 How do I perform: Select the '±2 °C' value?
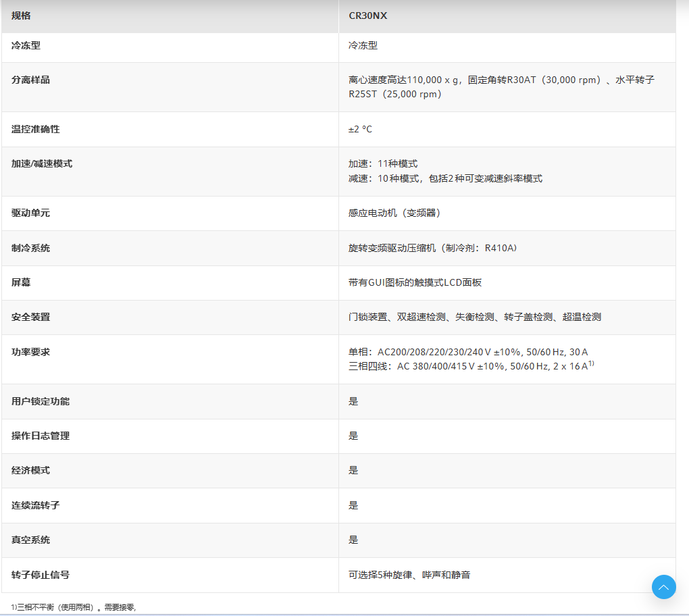coord(360,129)
